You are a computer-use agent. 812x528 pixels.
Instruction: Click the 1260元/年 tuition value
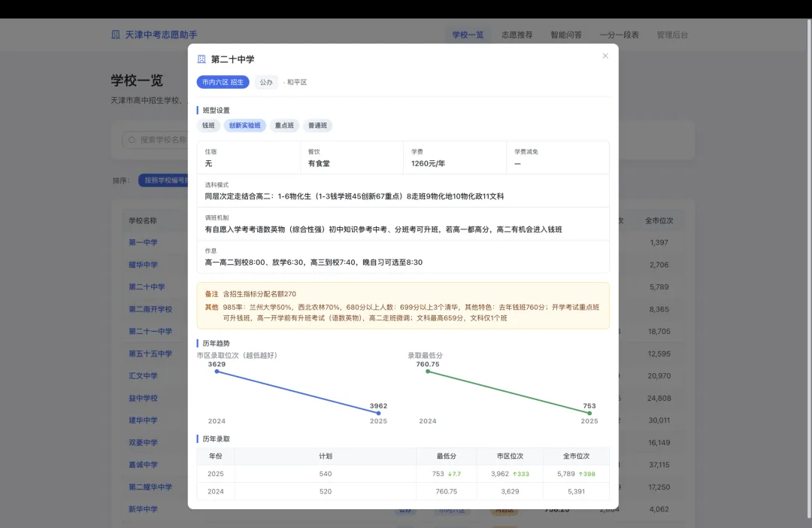tap(428, 164)
